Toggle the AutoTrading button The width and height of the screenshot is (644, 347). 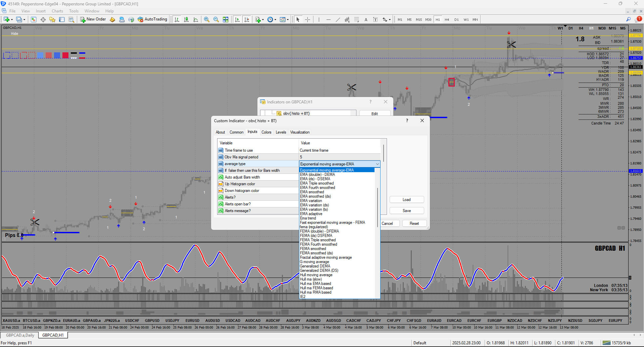152,19
